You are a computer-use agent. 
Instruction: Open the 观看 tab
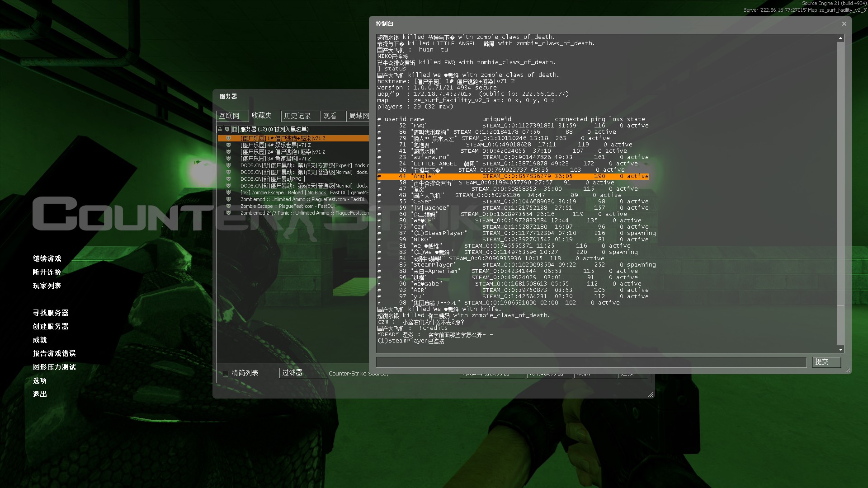pos(333,116)
